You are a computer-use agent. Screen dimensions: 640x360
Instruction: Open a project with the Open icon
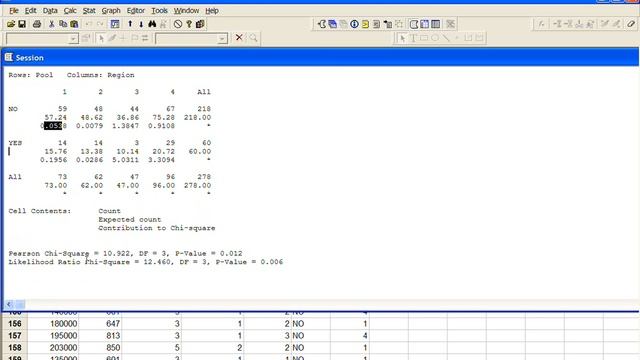[x=11, y=24]
